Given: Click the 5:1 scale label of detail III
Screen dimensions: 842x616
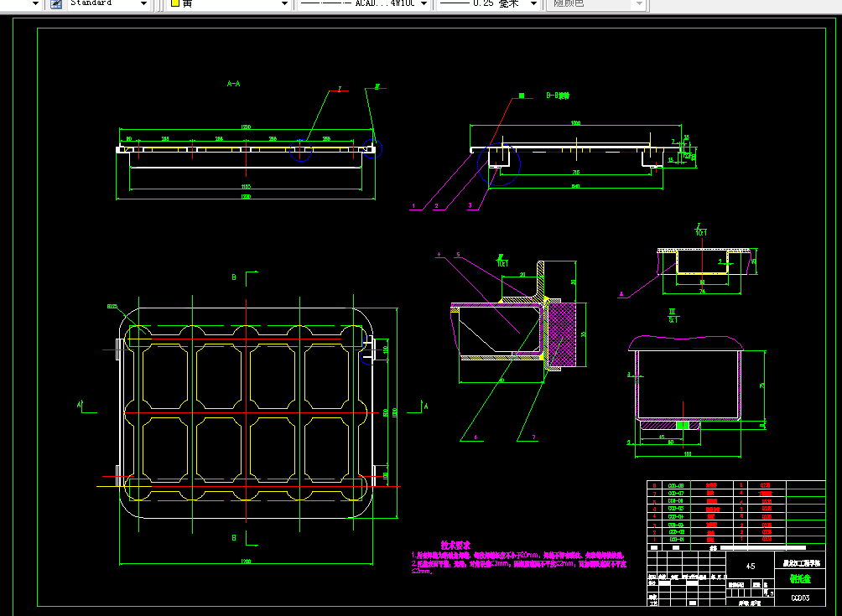Looking at the screenshot, I should pyautogui.click(x=673, y=320).
